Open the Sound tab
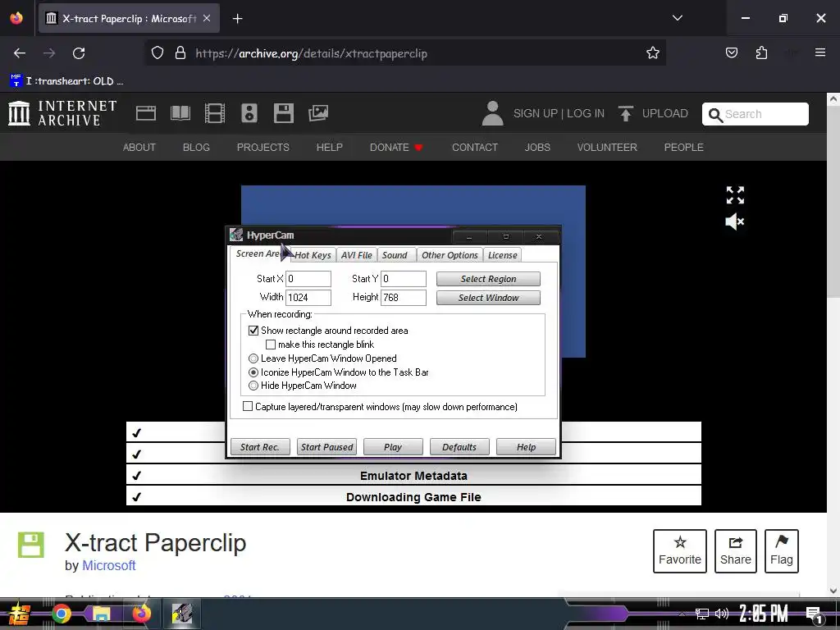The height and width of the screenshot is (630, 840). (x=395, y=255)
